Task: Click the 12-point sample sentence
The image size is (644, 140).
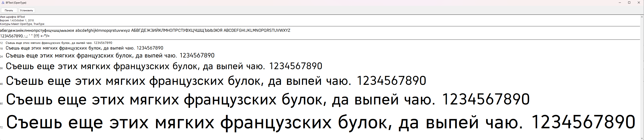Action: [x=59, y=43]
